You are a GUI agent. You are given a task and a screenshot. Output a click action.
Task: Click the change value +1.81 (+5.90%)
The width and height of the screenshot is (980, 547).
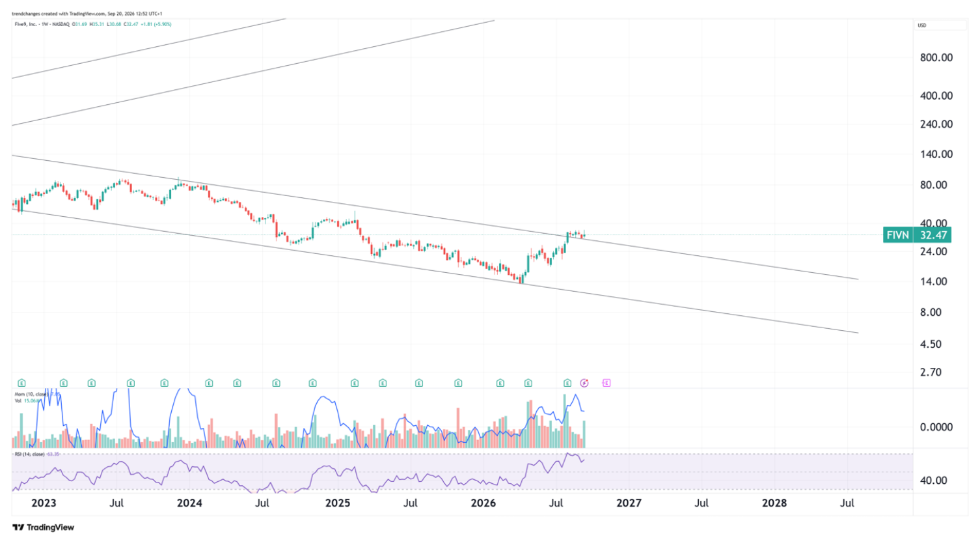point(156,24)
